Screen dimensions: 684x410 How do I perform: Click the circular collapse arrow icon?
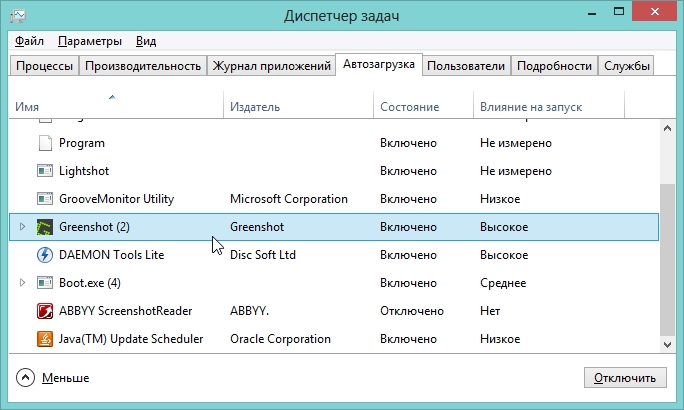tap(25, 378)
